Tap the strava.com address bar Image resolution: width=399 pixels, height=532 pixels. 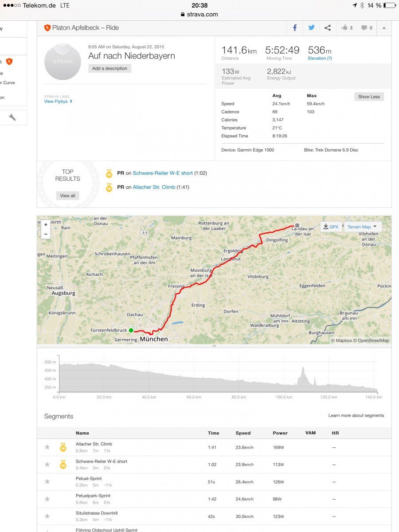[x=199, y=14]
